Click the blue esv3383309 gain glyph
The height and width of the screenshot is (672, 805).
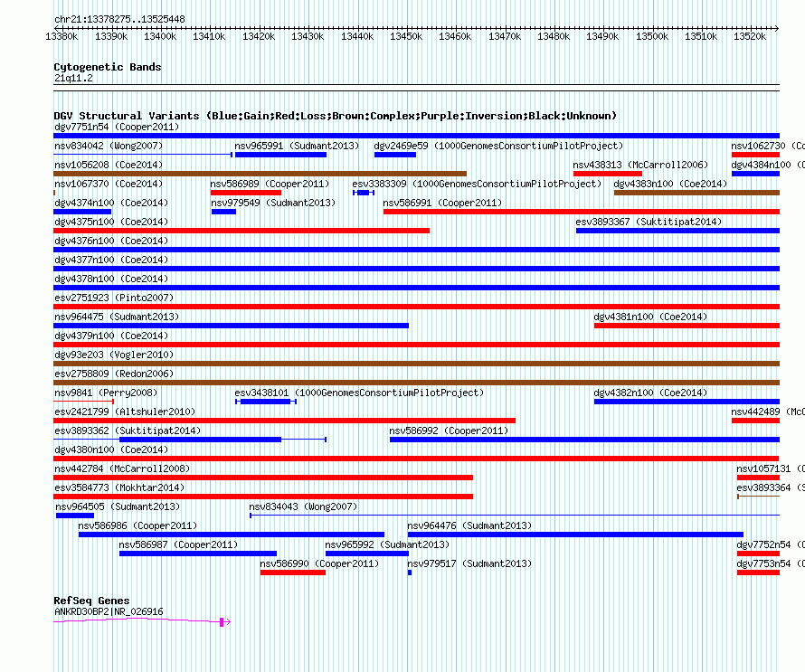[364, 193]
